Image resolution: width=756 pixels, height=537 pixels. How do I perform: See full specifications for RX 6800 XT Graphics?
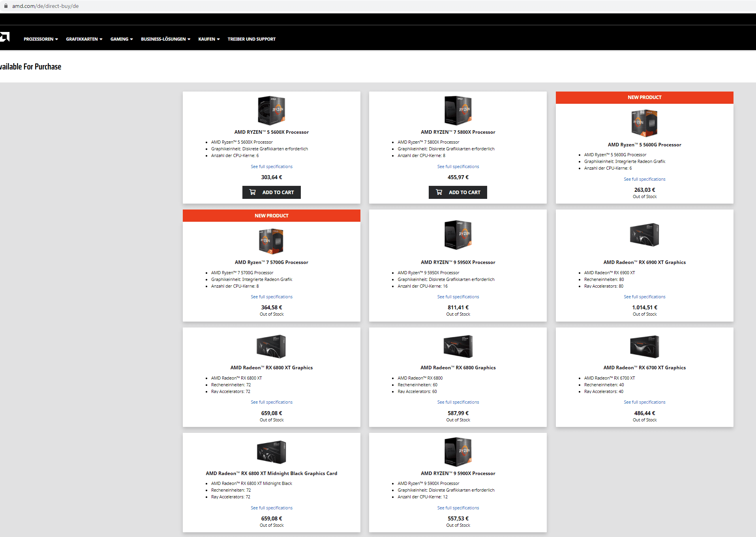pyautogui.click(x=272, y=402)
